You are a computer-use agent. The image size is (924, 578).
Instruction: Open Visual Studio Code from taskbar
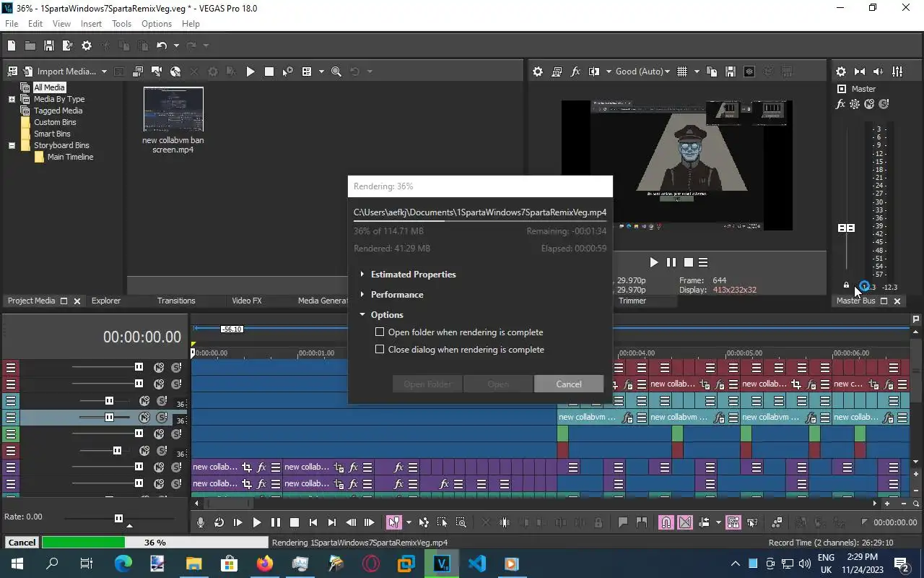click(476, 564)
